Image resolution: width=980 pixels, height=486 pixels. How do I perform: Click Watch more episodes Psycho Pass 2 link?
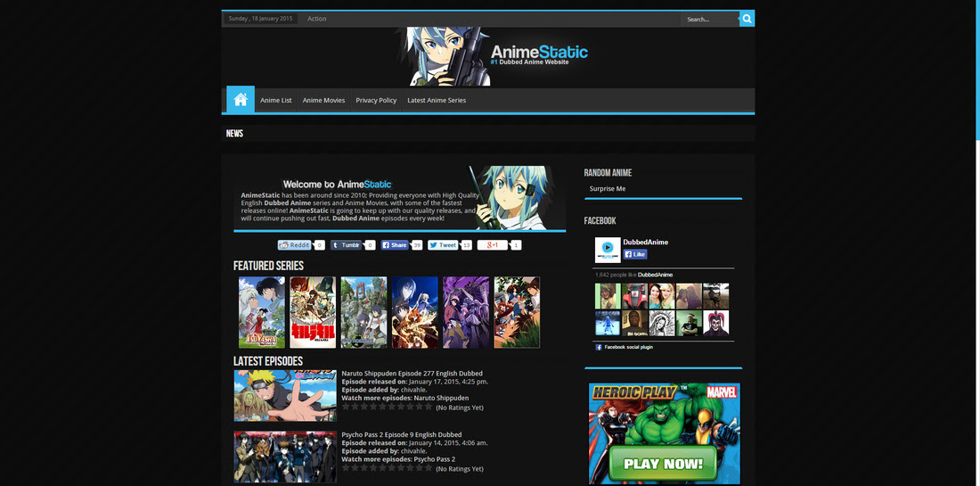[435, 459]
